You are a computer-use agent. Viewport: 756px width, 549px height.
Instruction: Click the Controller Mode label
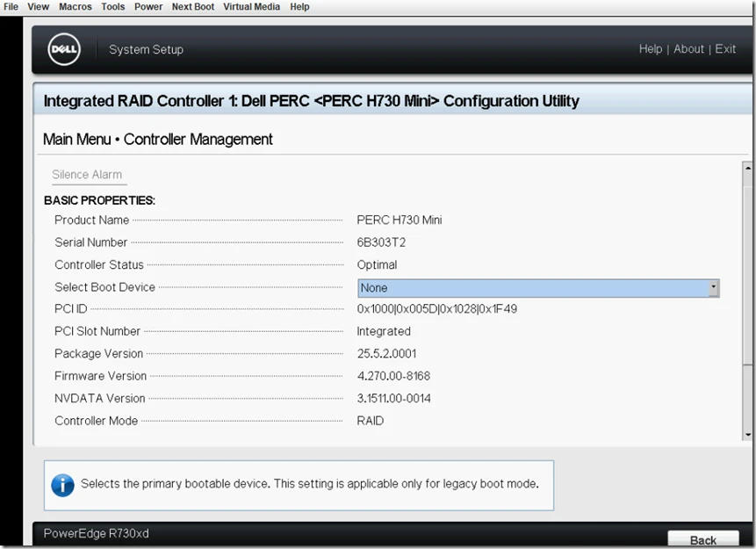click(x=96, y=421)
